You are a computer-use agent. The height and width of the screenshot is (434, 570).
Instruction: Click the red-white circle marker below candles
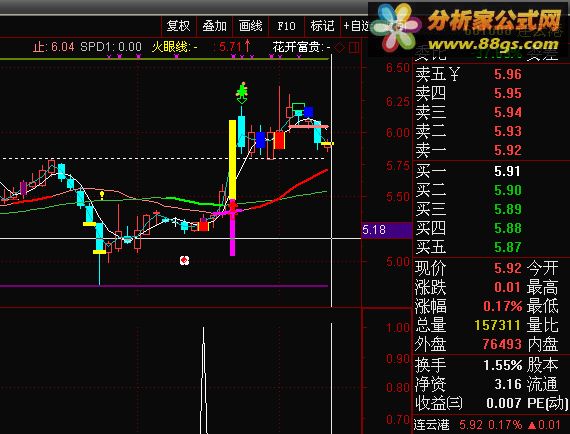pyautogui.click(x=184, y=260)
